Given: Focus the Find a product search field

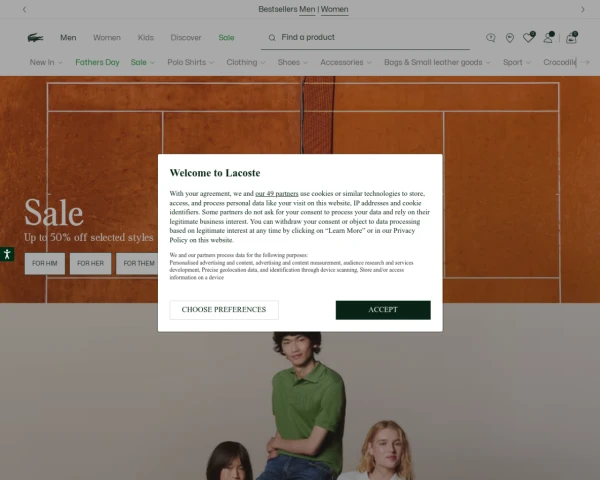Looking at the screenshot, I should 365,38.
